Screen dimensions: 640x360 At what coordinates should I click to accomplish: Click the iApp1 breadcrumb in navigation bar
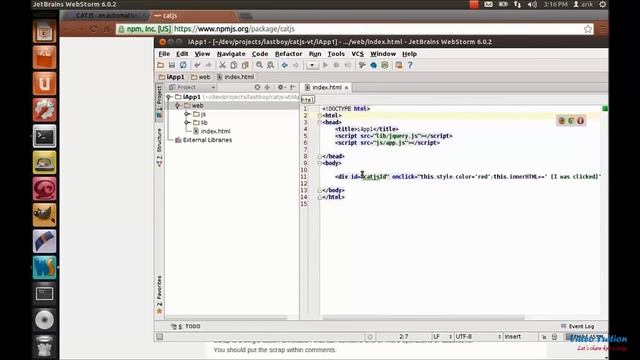tap(171, 77)
